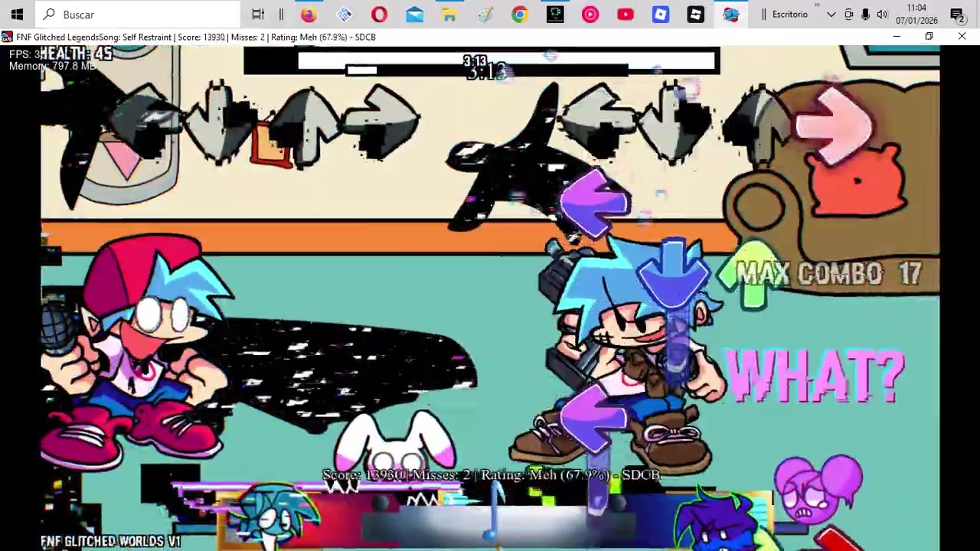
Task: Open the blue Roblox Studio taskbar icon
Action: click(x=661, y=14)
